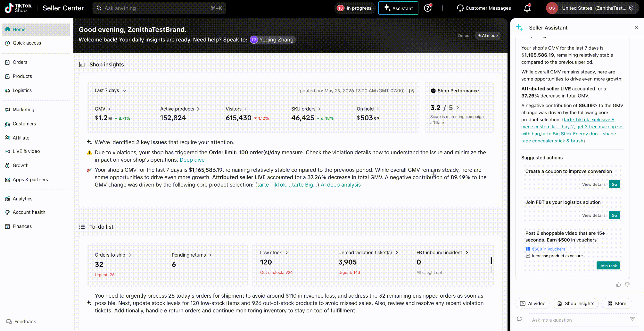
Task: Expand GMV metric details
Action: coord(109,109)
